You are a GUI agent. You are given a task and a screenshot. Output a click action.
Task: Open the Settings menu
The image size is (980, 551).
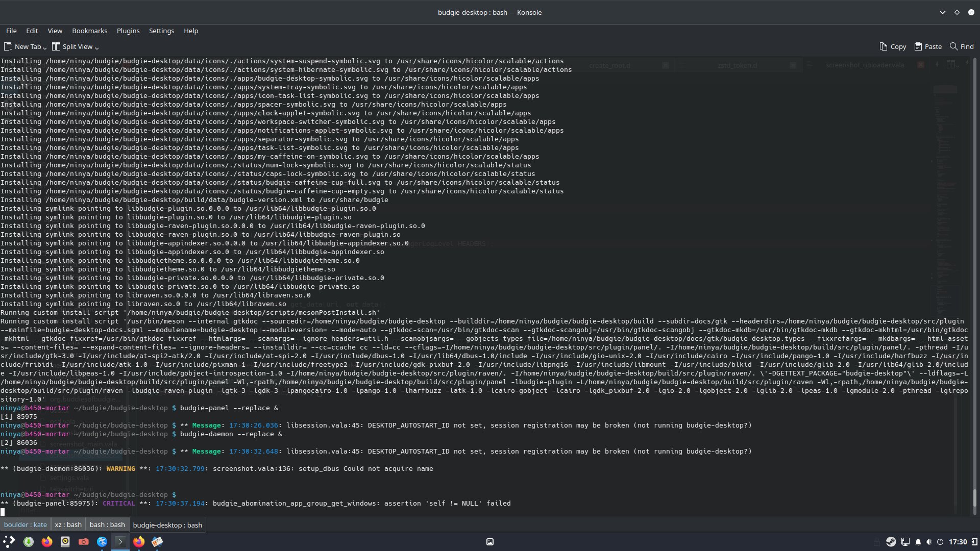pyautogui.click(x=161, y=31)
